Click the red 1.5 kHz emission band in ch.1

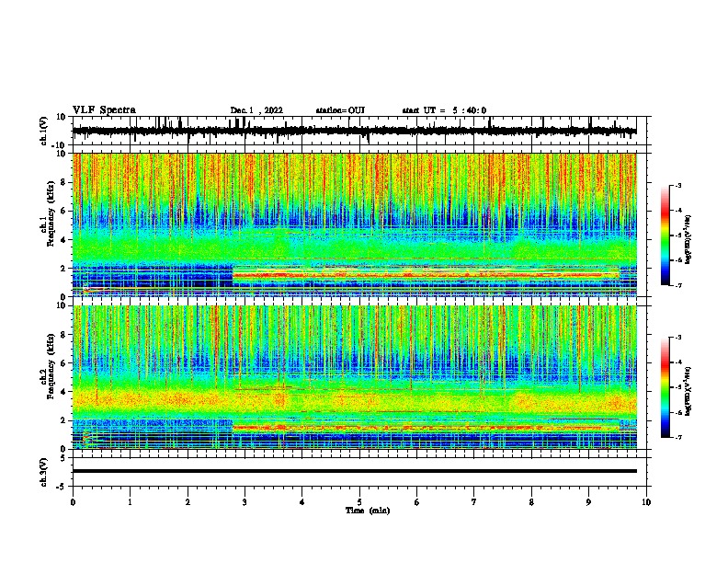[x=426, y=275]
